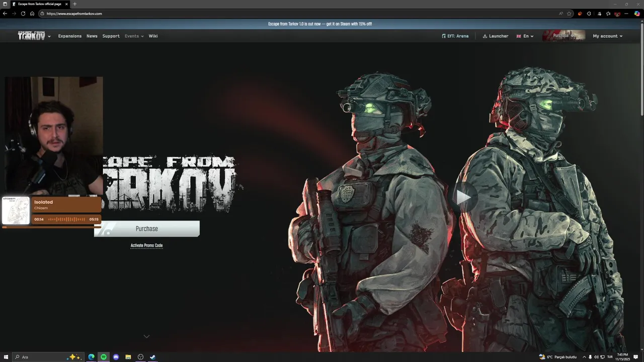Viewport: 644px width, 362px height.
Task: Open a new browser tab
Action: coord(74,4)
